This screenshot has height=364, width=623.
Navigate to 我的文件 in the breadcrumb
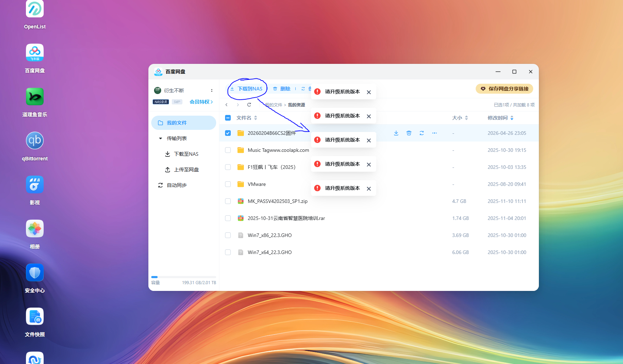tap(274, 105)
